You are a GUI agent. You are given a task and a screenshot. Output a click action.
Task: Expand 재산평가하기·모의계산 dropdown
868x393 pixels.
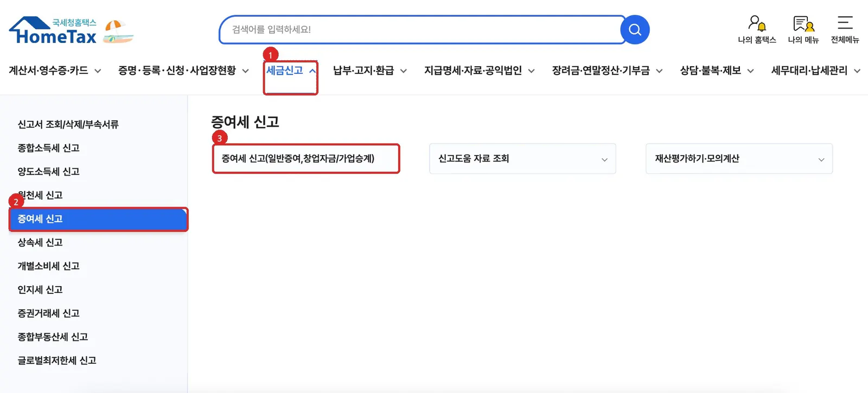point(739,158)
